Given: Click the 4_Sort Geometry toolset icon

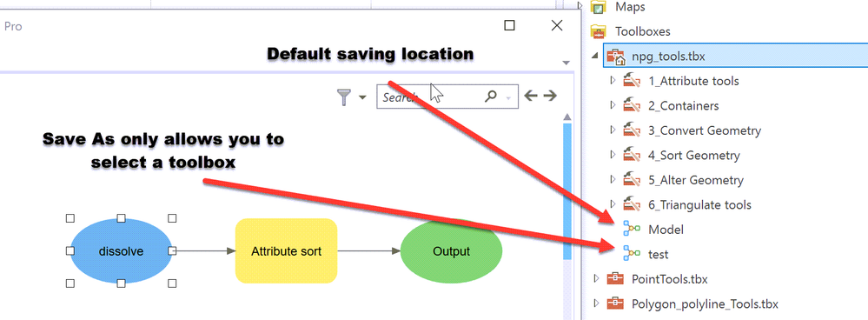Looking at the screenshot, I should click(x=632, y=155).
